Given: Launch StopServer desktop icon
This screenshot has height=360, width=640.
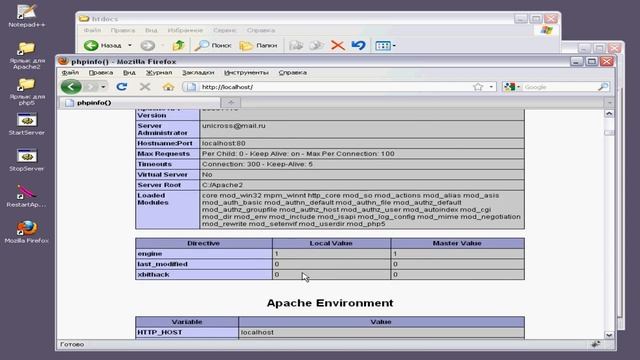Looking at the screenshot, I should pos(27,160).
